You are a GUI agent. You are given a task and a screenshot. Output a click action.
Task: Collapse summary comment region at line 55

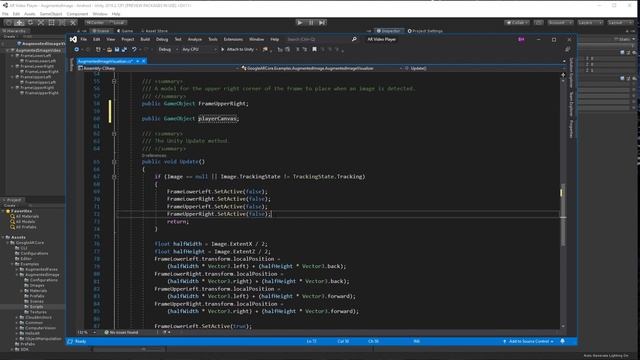114,81
